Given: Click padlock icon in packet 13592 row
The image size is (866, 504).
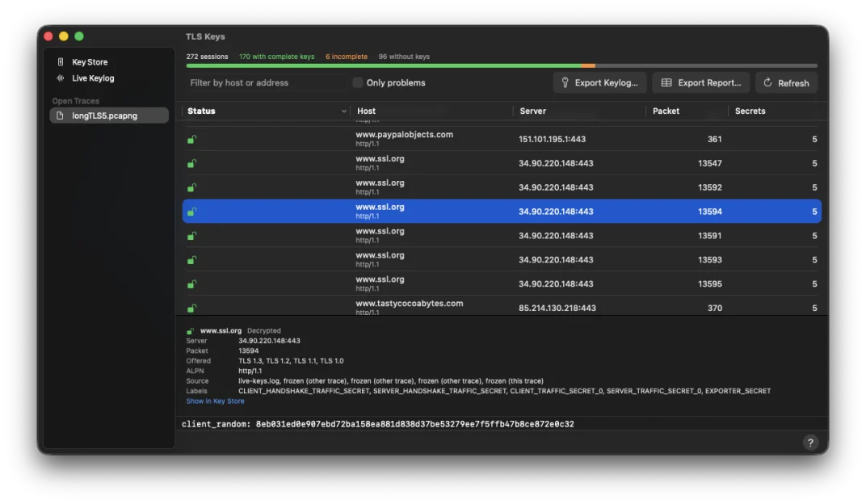Looking at the screenshot, I should click(x=191, y=187).
